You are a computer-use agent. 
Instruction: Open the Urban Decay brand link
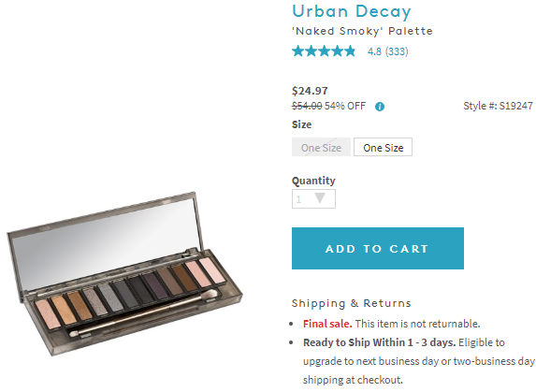coord(352,11)
